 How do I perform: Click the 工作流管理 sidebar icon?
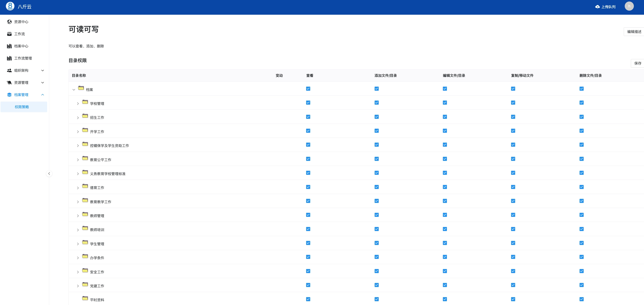[9, 58]
